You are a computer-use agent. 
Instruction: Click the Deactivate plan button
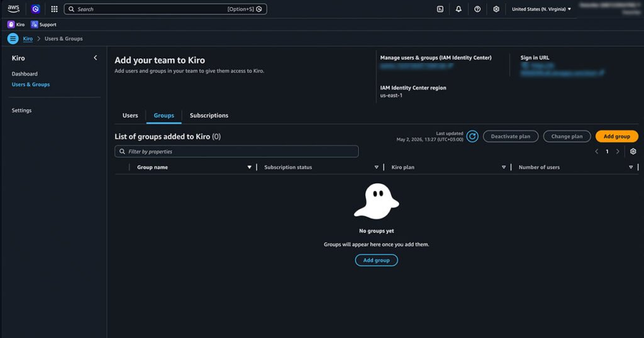[511, 136]
